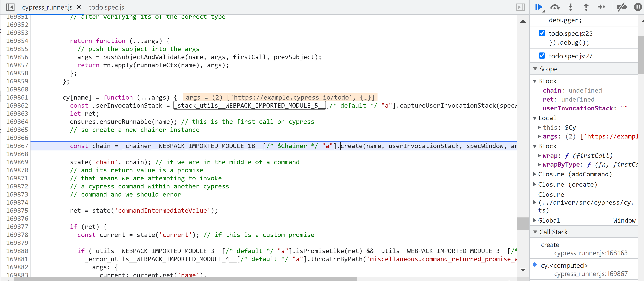Close the cypress_runner.js tab
This screenshot has height=281, width=644.
[79, 7]
